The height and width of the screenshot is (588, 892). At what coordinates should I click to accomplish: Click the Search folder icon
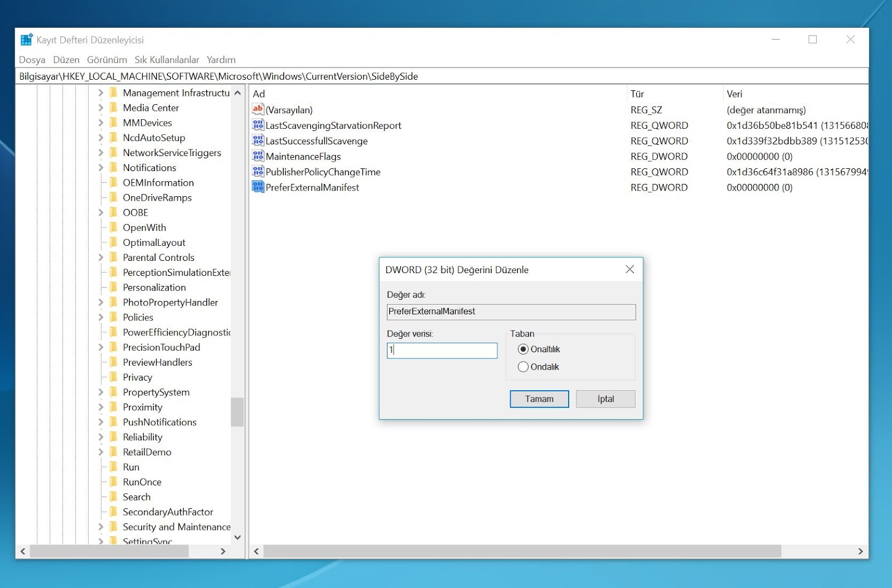tap(114, 497)
